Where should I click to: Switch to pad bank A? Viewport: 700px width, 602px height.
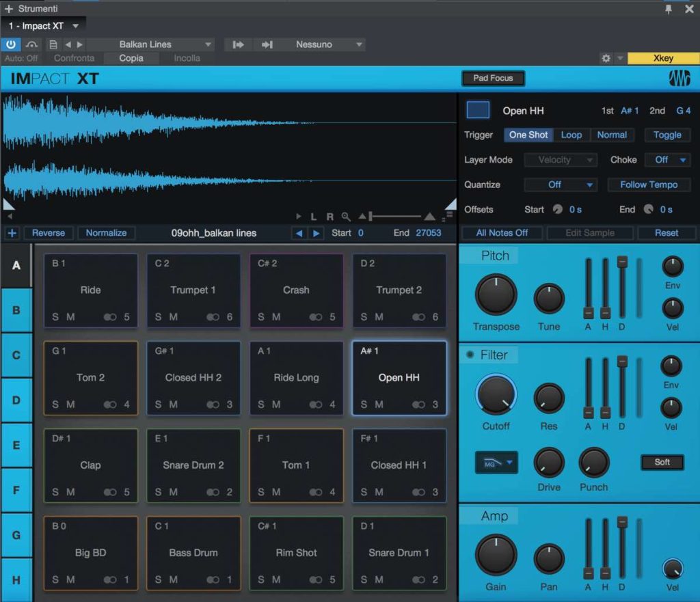click(x=16, y=265)
